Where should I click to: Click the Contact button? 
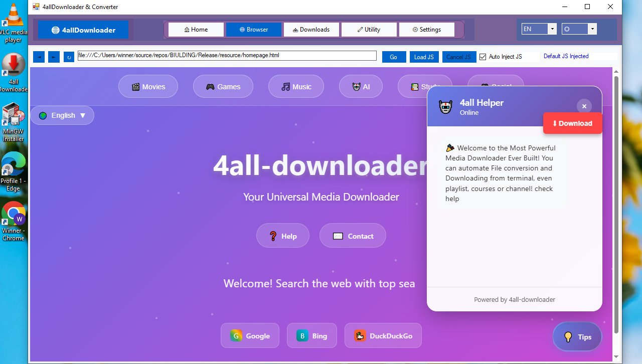tap(353, 236)
